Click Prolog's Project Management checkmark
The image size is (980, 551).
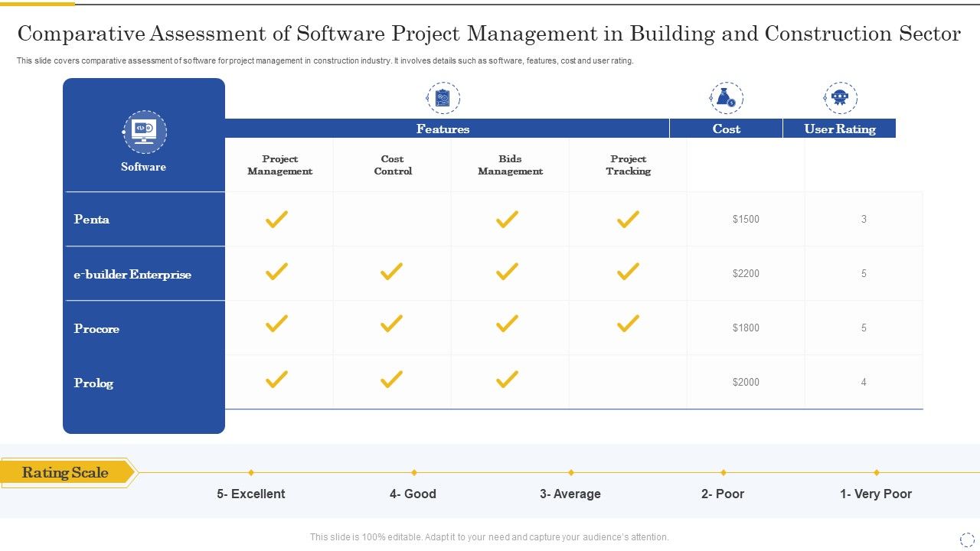pos(276,379)
